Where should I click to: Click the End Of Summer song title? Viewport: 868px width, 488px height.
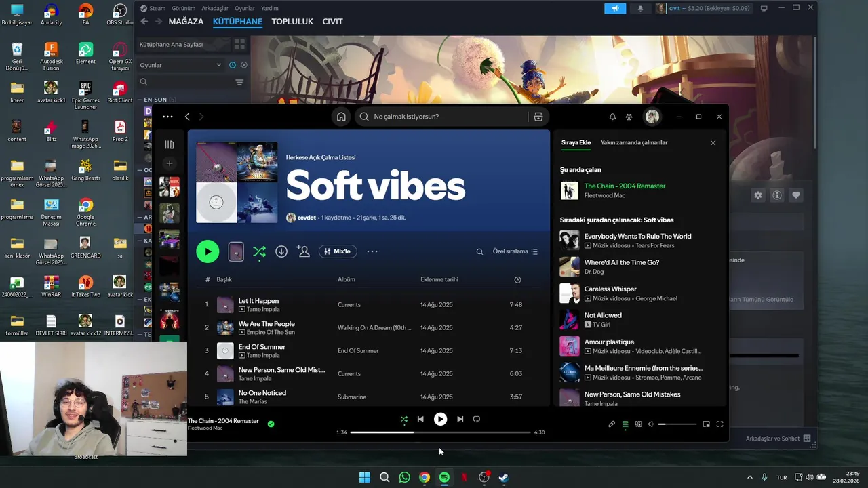click(262, 347)
